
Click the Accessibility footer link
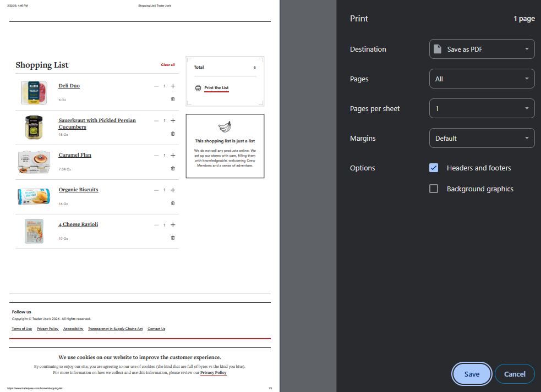coord(74,329)
